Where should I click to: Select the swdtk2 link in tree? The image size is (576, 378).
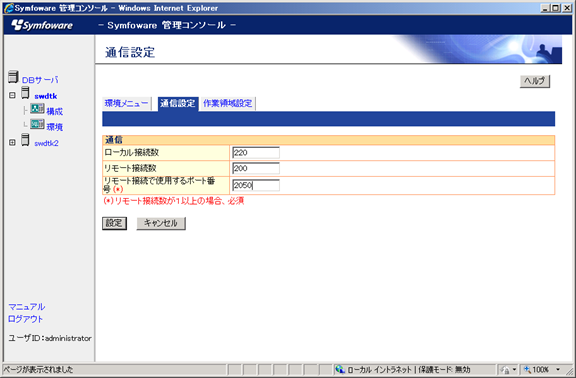coord(46,143)
